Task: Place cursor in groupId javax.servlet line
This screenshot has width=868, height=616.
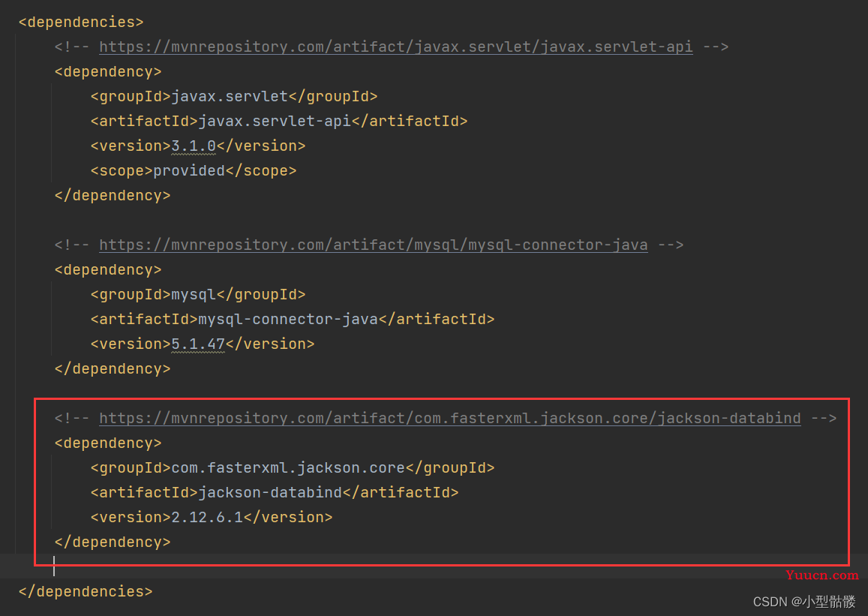Action: coord(233,96)
